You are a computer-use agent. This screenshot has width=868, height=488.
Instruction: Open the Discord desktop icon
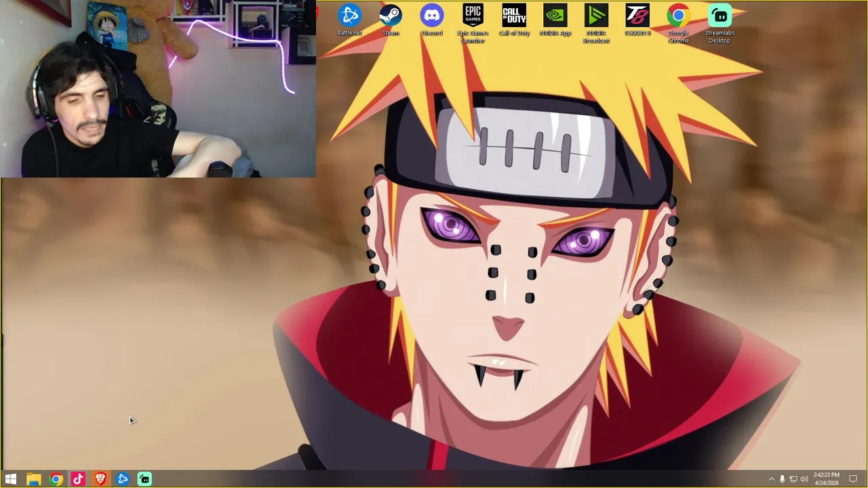(431, 20)
